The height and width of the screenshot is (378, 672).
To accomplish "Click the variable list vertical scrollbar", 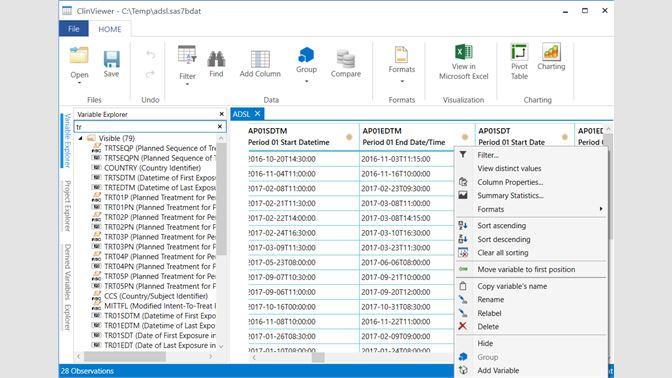I will 221,199.
